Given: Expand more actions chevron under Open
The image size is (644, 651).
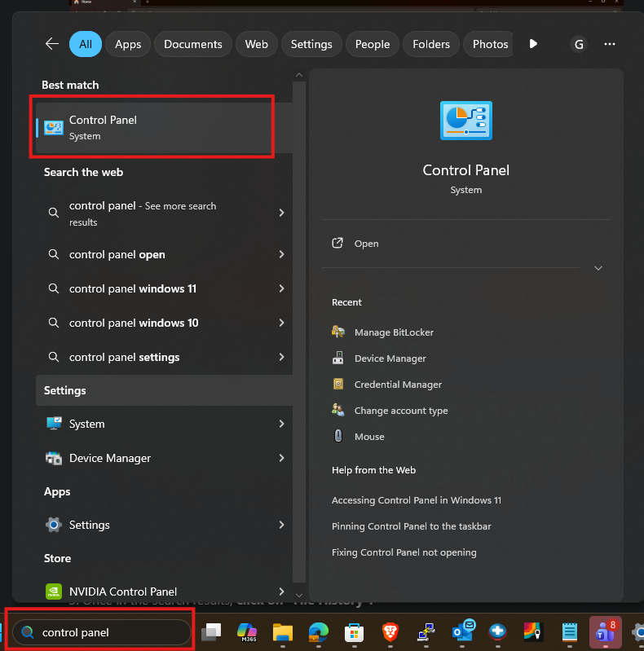Looking at the screenshot, I should (598, 268).
